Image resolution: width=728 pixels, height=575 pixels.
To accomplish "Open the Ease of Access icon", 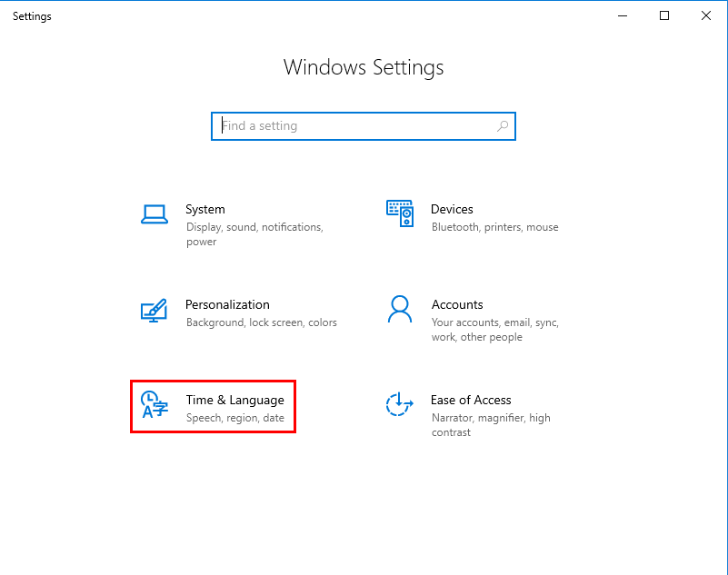I will [x=399, y=404].
